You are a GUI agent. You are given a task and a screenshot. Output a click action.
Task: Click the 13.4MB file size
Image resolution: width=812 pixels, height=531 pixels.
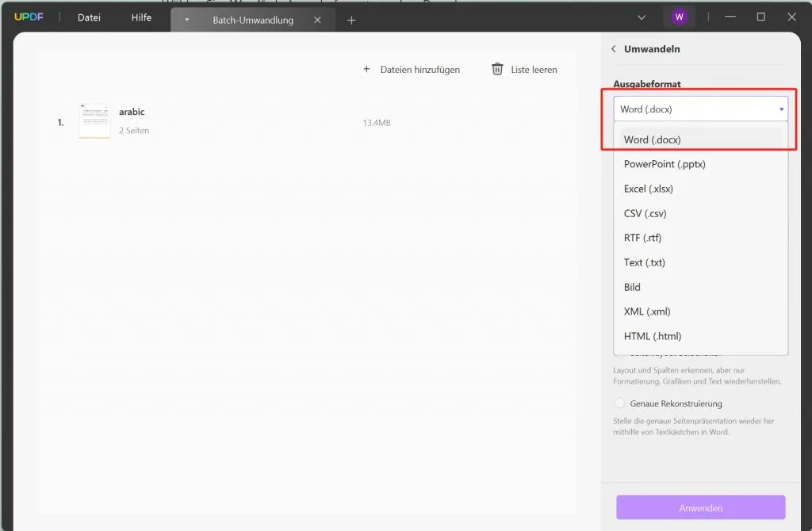377,123
